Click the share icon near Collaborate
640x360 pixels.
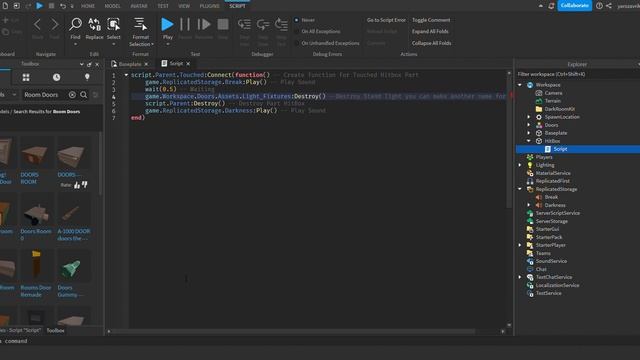point(609,6)
